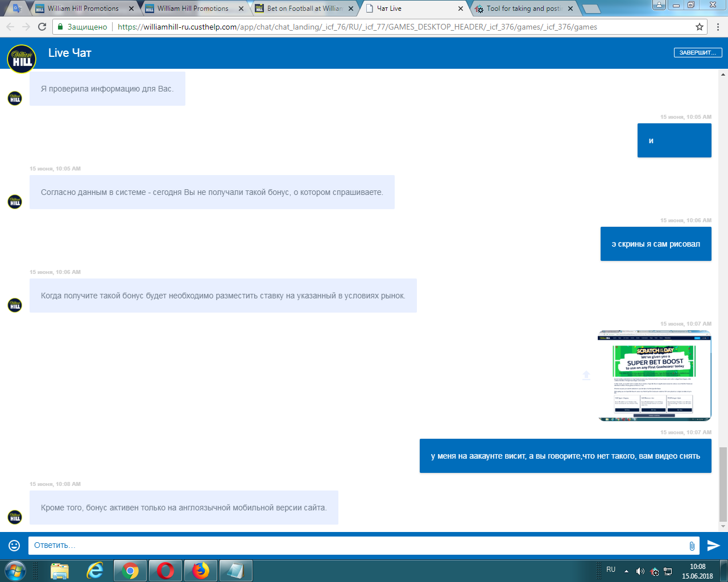Click sent message 'у меня на аакаунте висит'
728x582 pixels.
pyautogui.click(x=565, y=456)
